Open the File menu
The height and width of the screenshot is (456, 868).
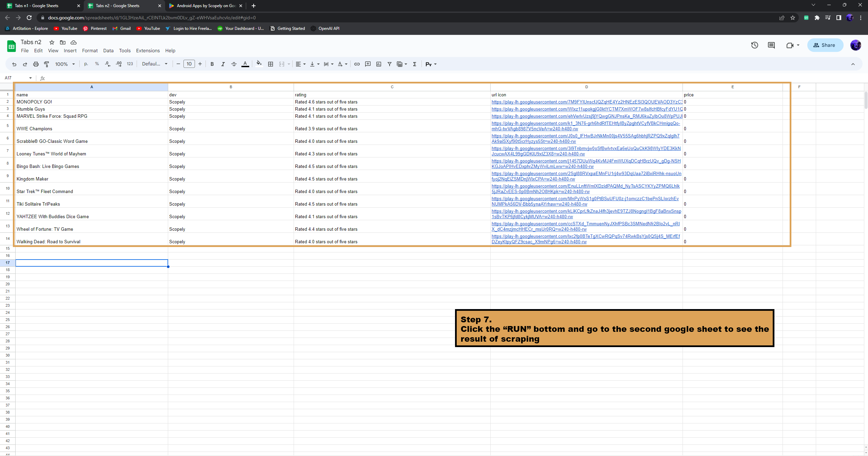pos(25,51)
